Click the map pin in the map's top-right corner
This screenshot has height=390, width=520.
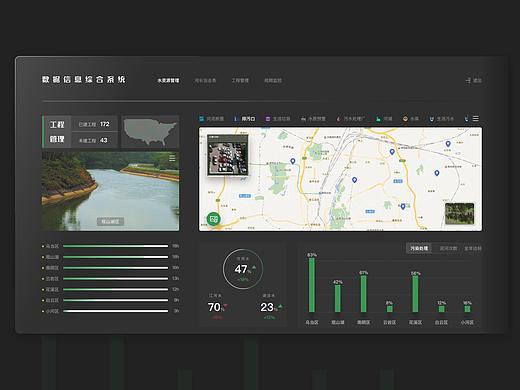(x=448, y=144)
